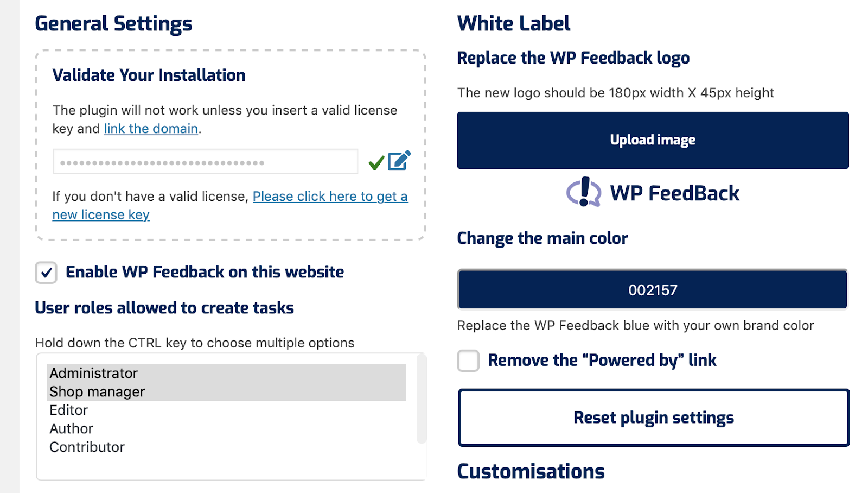
Task: Click the user roles list scrollbar
Action: 421,399
